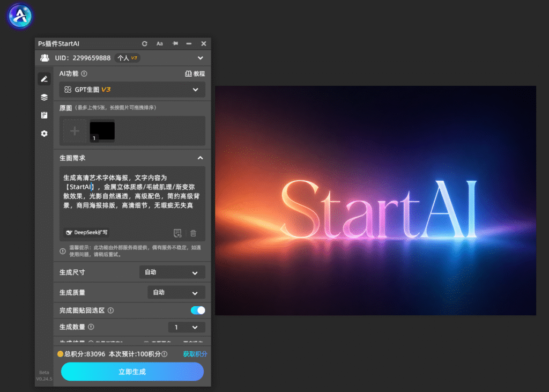The image size is (549, 392).
Task: Click the UID: 2299659888 text
Action: [x=83, y=58]
